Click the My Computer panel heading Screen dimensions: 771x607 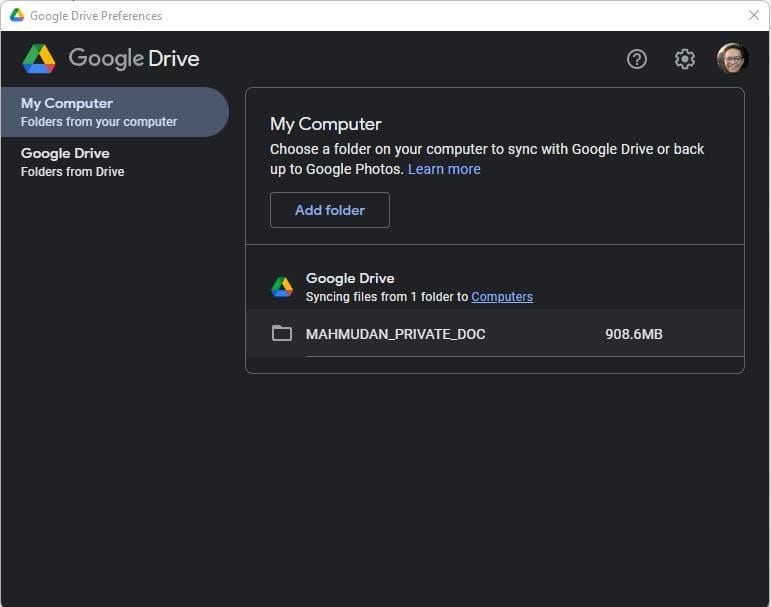[x=326, y=124]
